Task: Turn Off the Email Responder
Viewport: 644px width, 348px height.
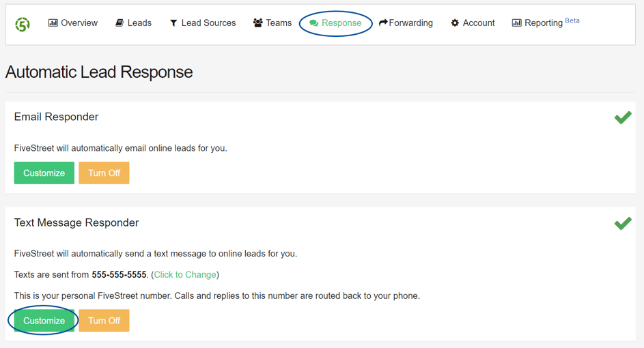Action: 104,173
